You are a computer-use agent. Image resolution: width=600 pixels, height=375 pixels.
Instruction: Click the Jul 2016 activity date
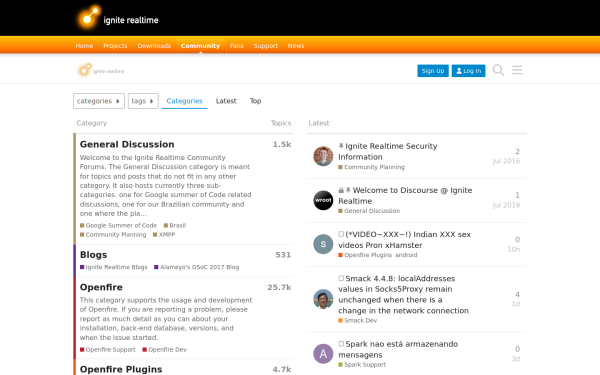[x=506, y=161]
